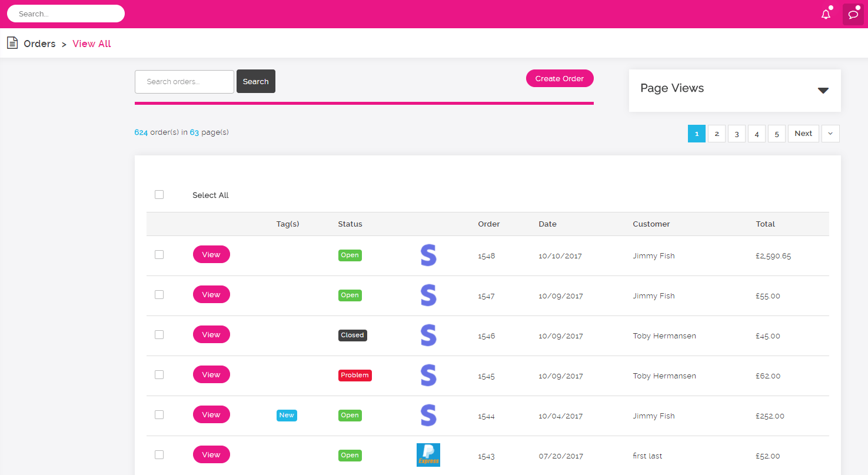The image size is (868, 475).
Task: Click the Stripe logo for order 1547
Action: (x=428, y=295)
